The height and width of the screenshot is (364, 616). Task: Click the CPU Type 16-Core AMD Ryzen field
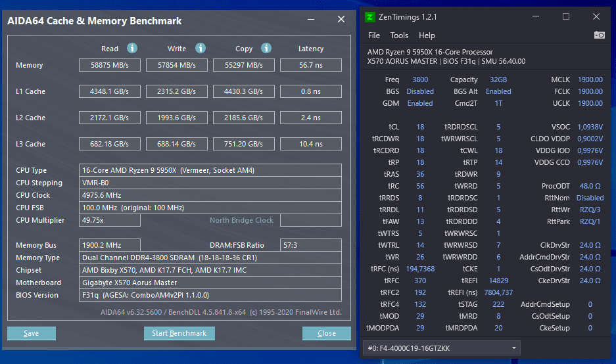tap(210, 170)
